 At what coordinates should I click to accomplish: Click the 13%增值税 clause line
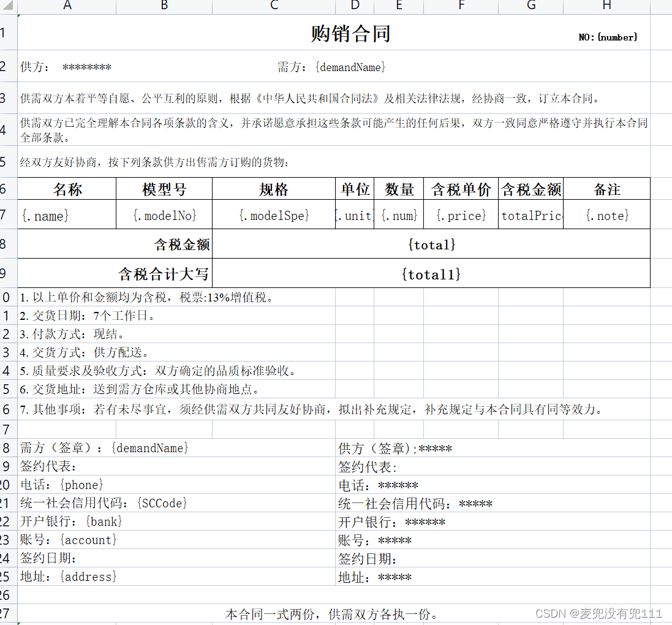click(146, 297)
